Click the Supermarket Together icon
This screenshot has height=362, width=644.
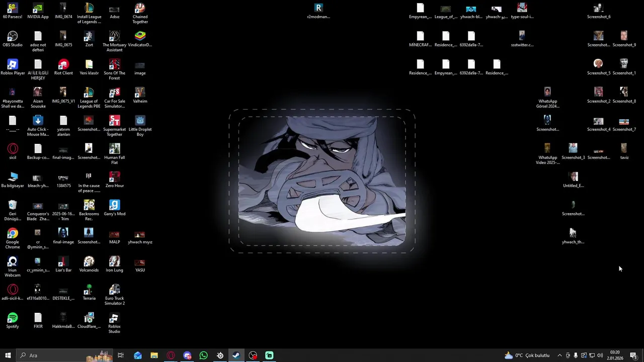click(115, 126)
